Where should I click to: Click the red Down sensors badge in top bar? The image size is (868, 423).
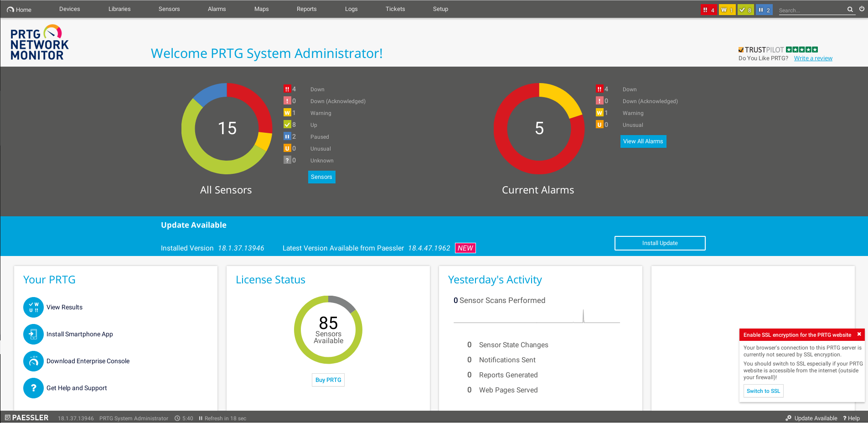coord(708,10)
